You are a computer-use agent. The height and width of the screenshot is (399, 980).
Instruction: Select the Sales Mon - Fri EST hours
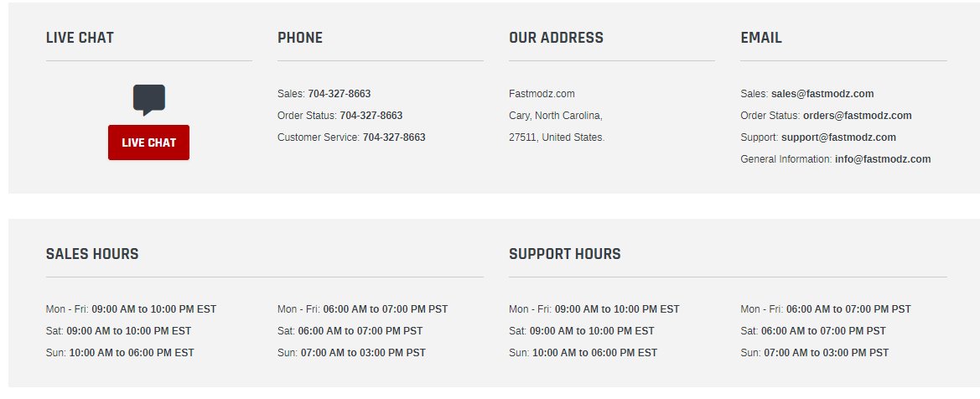point(132,309)
